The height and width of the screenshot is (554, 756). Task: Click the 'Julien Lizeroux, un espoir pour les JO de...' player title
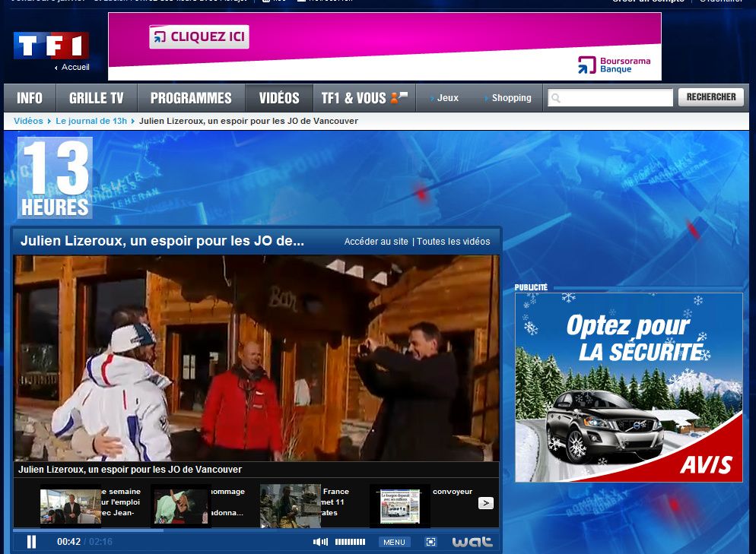(x=162, y=241)
